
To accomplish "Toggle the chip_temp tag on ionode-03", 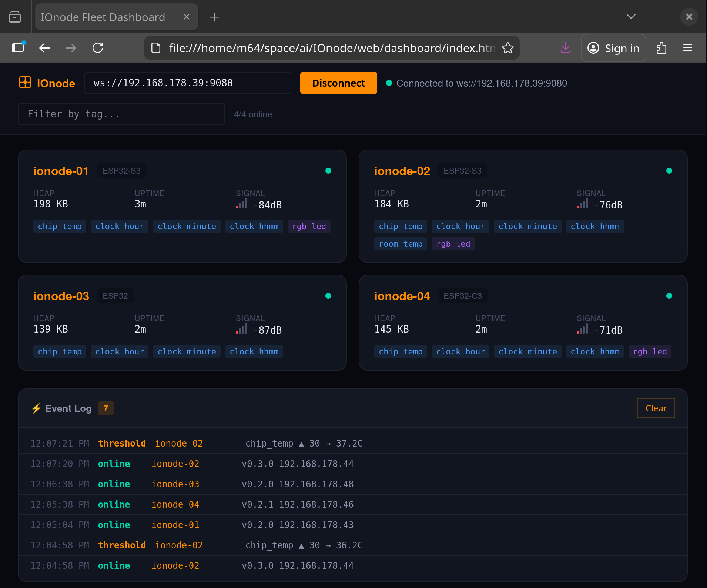I will tap(60, 351).
